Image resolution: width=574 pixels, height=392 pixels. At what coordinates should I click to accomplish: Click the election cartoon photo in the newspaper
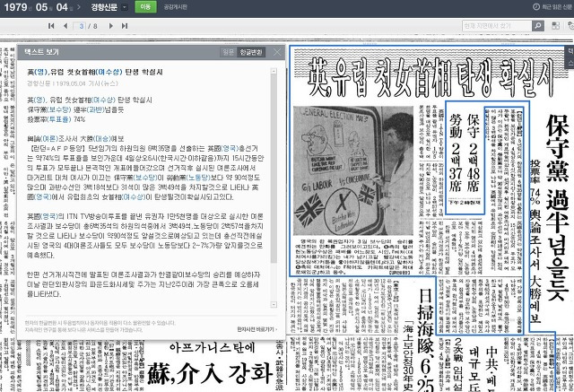coord(353,171)
